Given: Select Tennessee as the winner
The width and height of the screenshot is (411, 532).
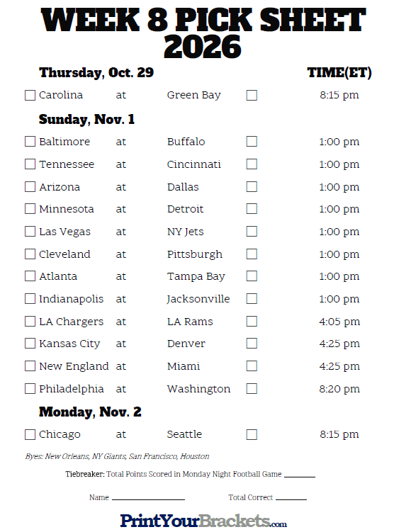Looking at the screenshot, I should tap(30, 164).
